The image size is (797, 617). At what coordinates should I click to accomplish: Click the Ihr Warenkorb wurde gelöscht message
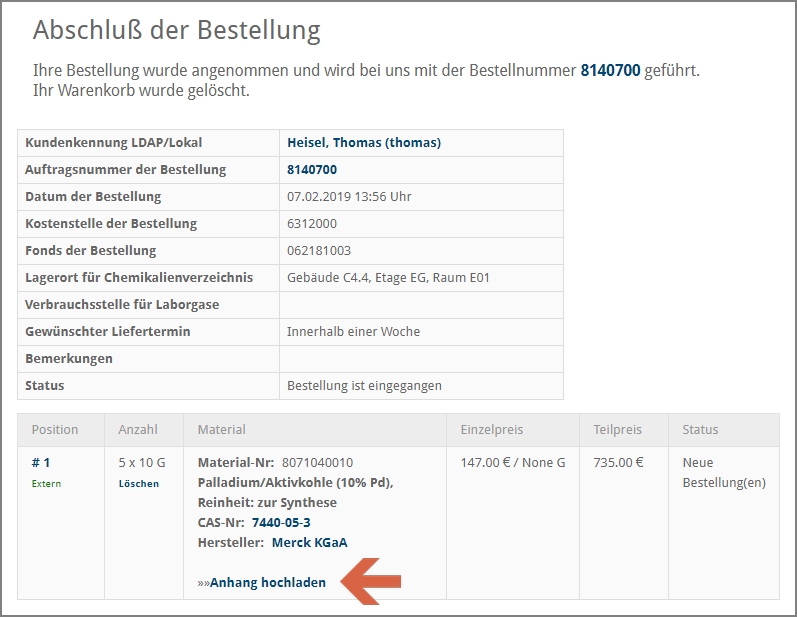click(x=141, y=90)
